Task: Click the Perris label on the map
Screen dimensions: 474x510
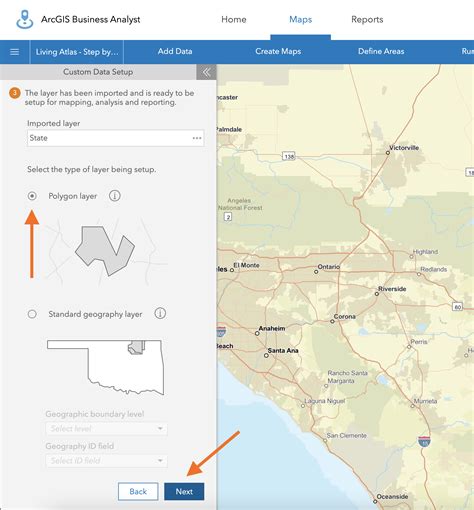Action: pyautogui.click(x=419, y=342)
